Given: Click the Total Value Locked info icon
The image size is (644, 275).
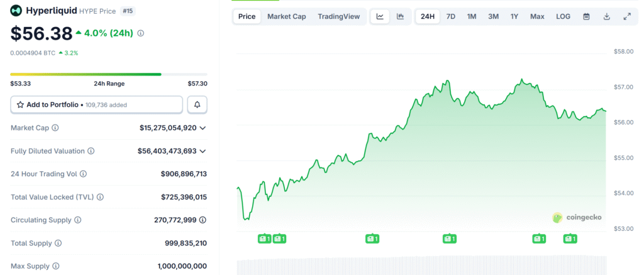Looking at the screenshot, I should tap(100, 197).
